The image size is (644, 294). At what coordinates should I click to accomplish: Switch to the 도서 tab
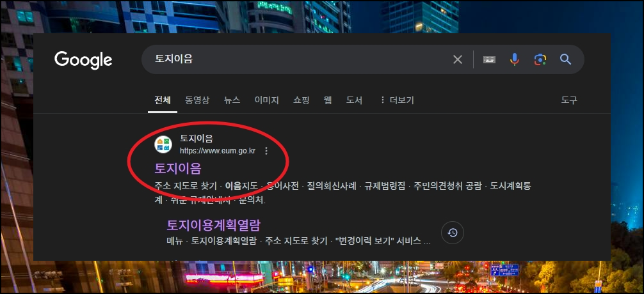pyautogui.click(x=354, y=100)
